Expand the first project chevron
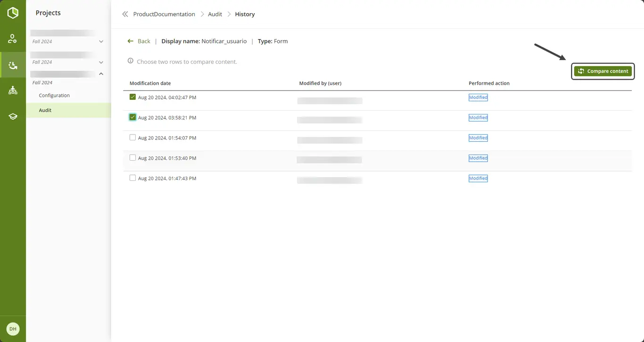The image size is (644, 342). (x=101, y=41)
